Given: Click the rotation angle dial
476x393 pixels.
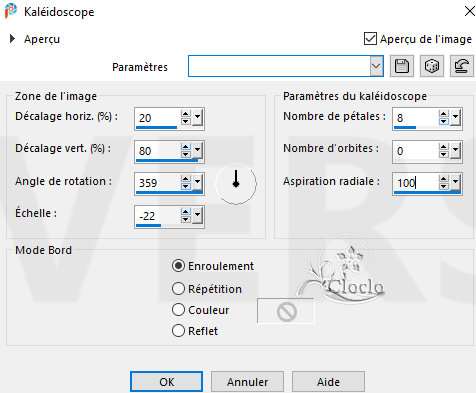Looking at the screenshot, I should point(236,183).
